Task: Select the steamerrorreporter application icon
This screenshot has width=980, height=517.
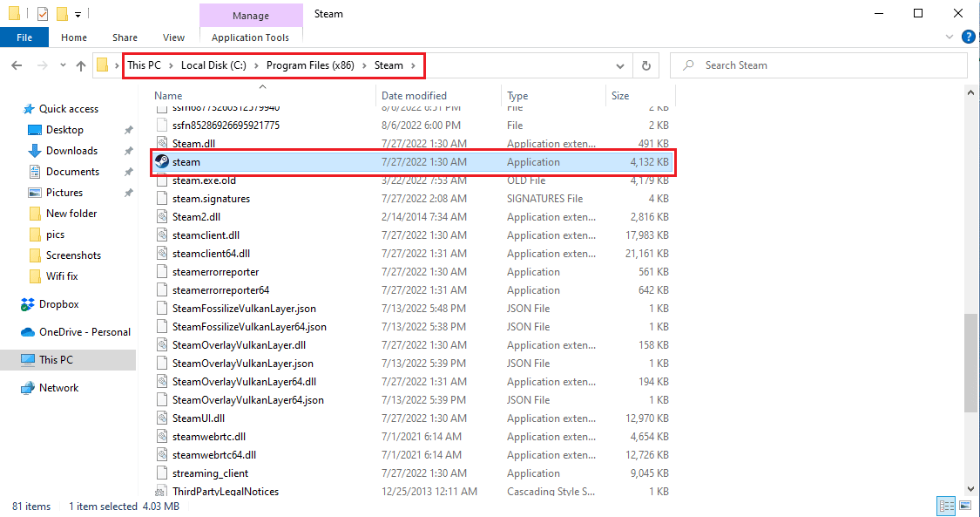Action: (162, 272)
